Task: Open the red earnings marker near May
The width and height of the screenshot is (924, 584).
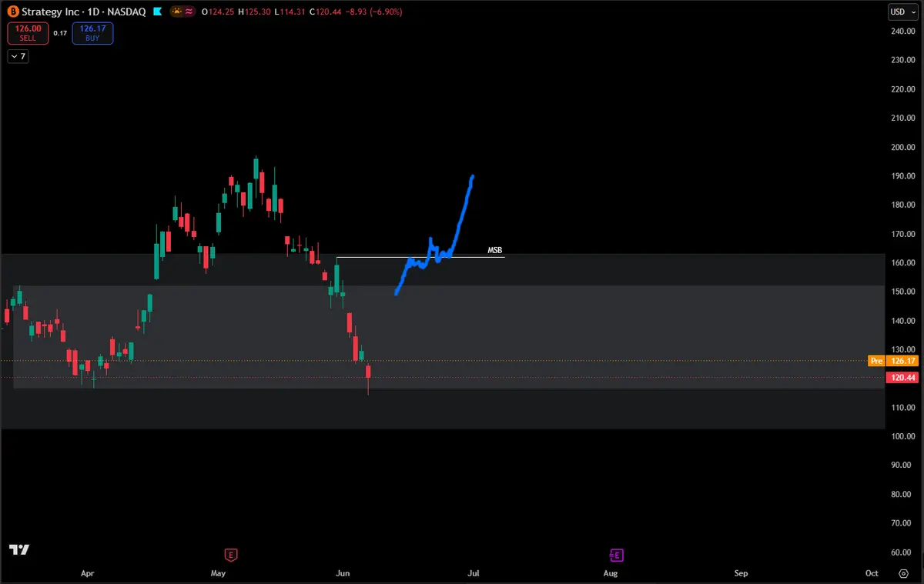Action: click(x=229, y=554)
